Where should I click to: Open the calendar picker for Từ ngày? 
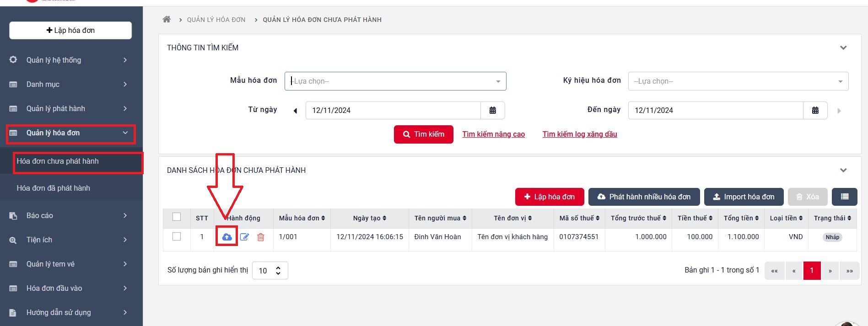(493, 110)
